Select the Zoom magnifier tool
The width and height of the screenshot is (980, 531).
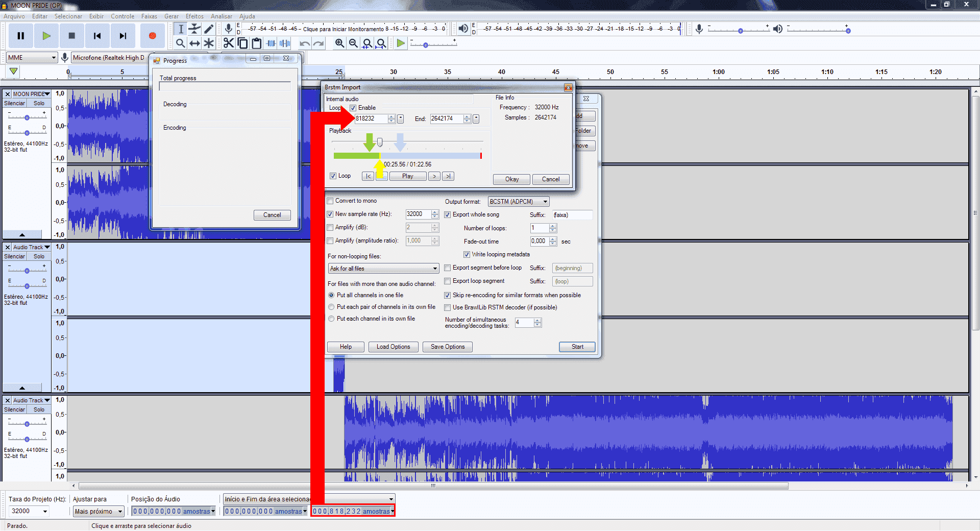181,43
